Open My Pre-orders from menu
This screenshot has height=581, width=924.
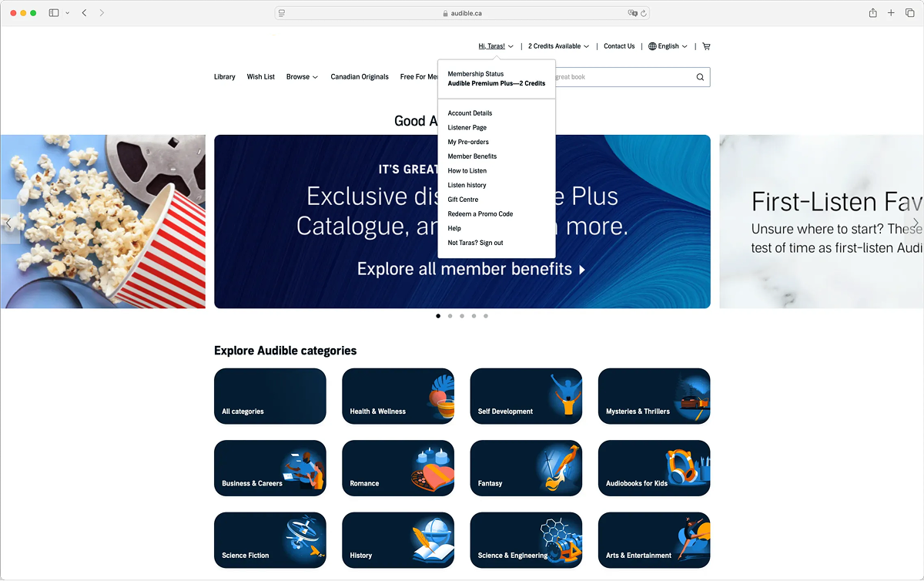tap(468, 142)
